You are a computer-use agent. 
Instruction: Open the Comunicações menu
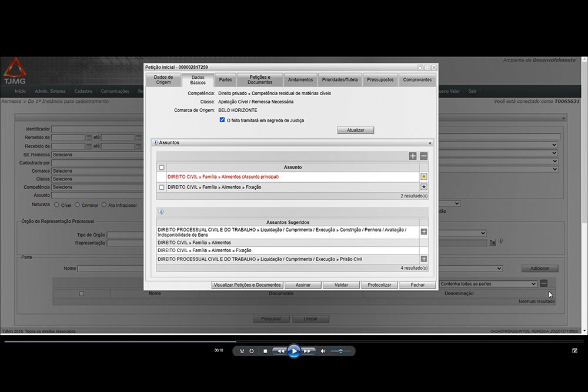[115, 91]
